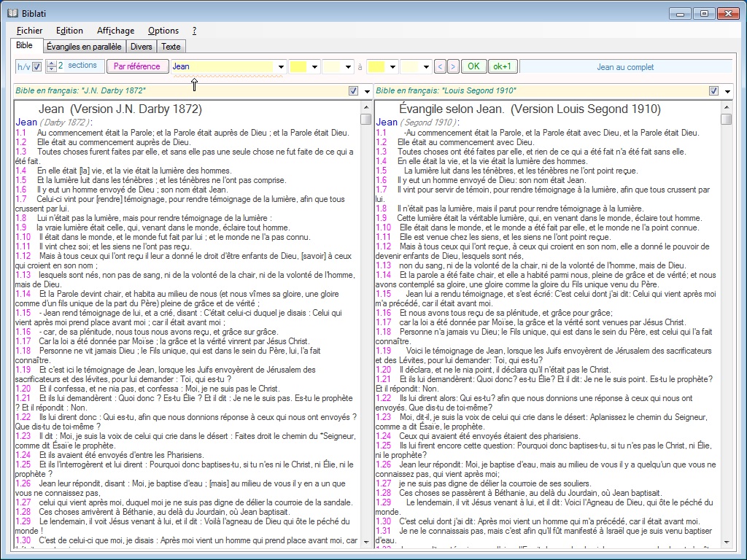Open the ending chapter dropdown after 'à'
The height and width of the screenshot is (560, 747).
(x=392, y=66)
